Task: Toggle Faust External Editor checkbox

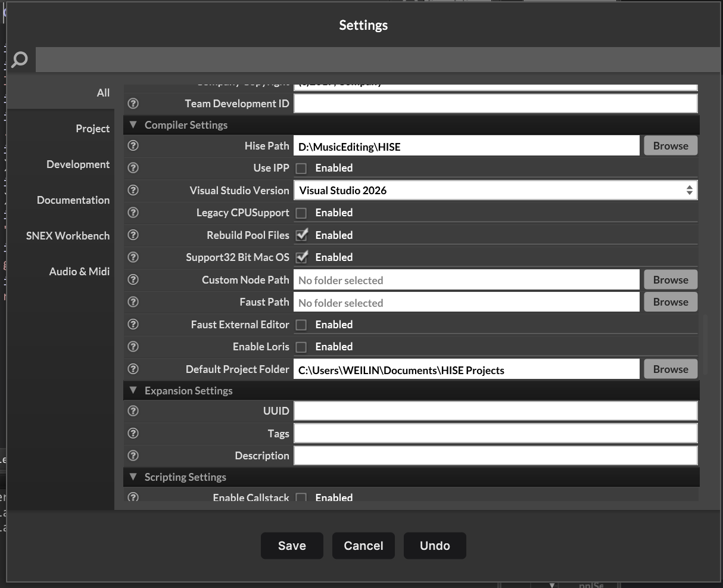Action: (301, 325)
